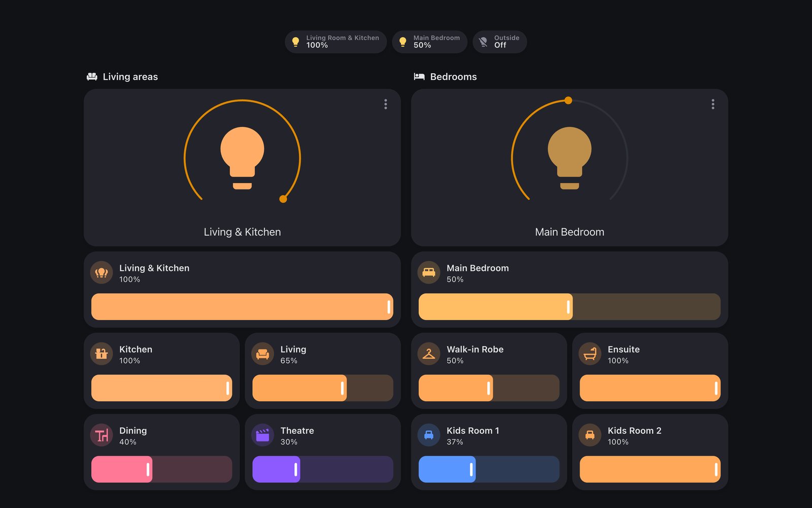This screenshot has width=812, height=508.
Task: Click the Dining tile table icon
Action: pos(101,435)
